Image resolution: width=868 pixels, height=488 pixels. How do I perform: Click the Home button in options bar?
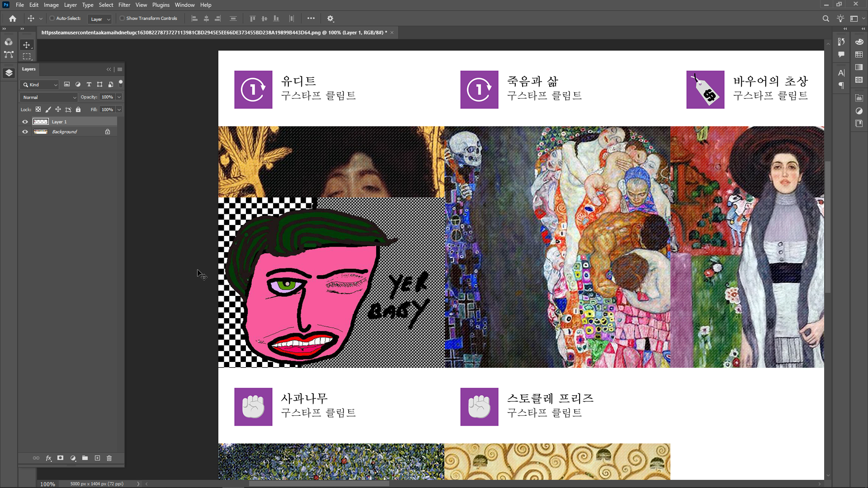(x=13, y=19)
